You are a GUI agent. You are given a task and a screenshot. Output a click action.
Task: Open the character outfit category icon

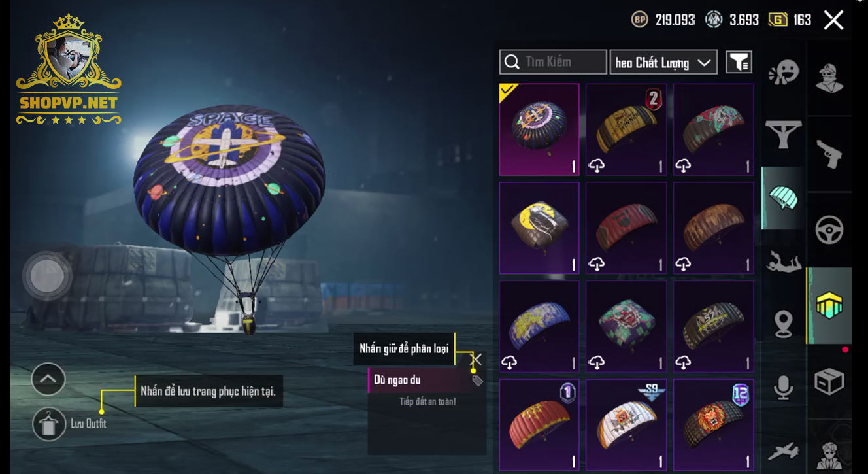tap(829, 78)
